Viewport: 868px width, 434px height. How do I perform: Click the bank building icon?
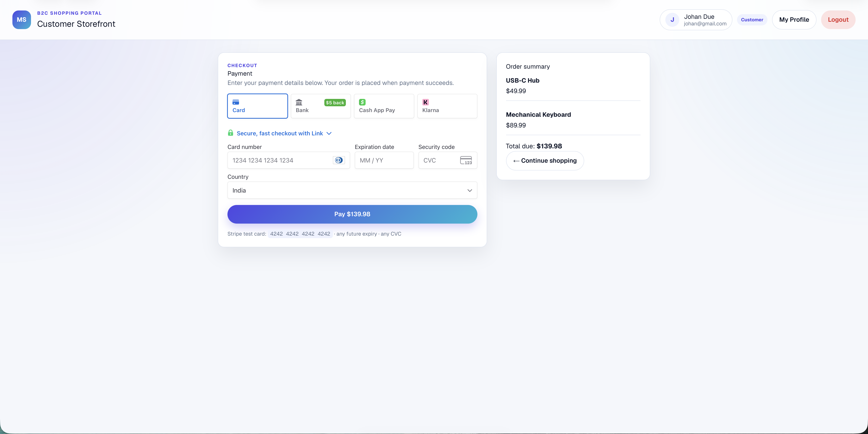[x=299, y=102]
